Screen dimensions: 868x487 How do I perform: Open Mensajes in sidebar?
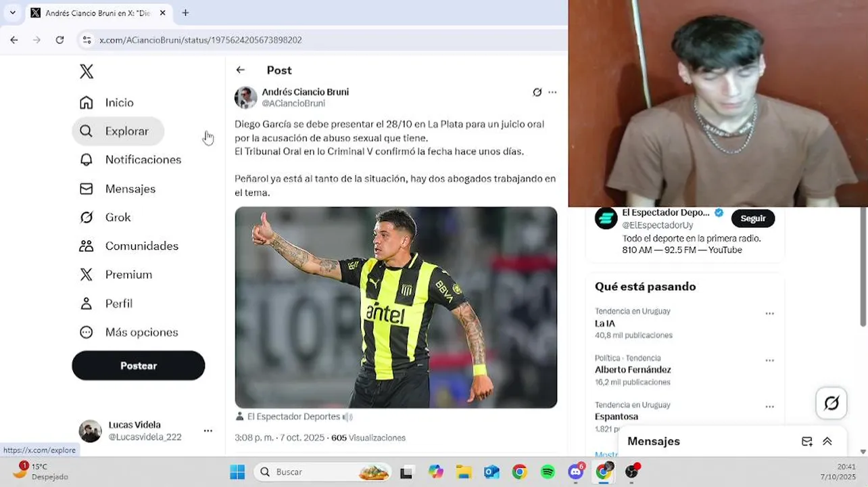coord(117,189)
